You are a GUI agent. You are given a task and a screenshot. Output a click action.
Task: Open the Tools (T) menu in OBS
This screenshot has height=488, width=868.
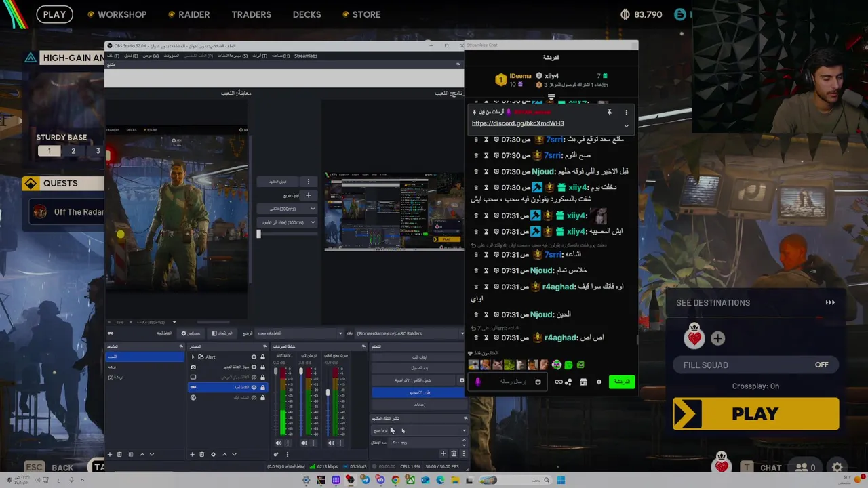(260, 56)
